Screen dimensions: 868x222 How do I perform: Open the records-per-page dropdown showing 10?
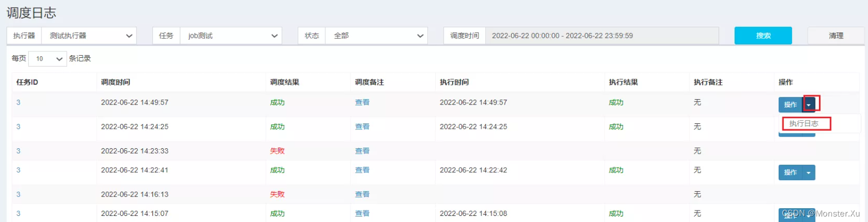tap(47, 58)
